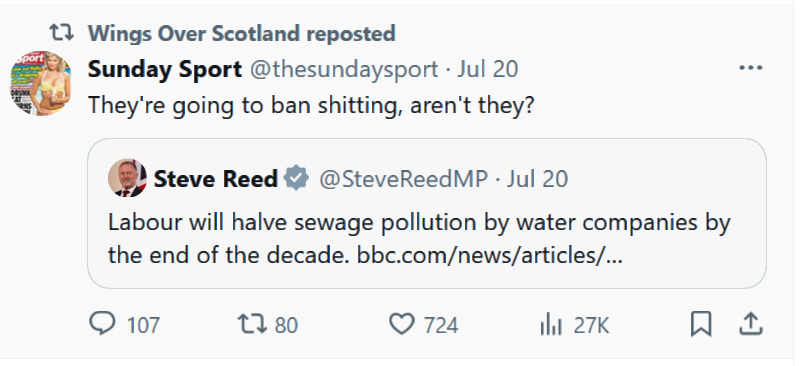This screenshot has width=803, height=366.
Task: Open Sunday Sport profile avatar
Action: (40, 83)
